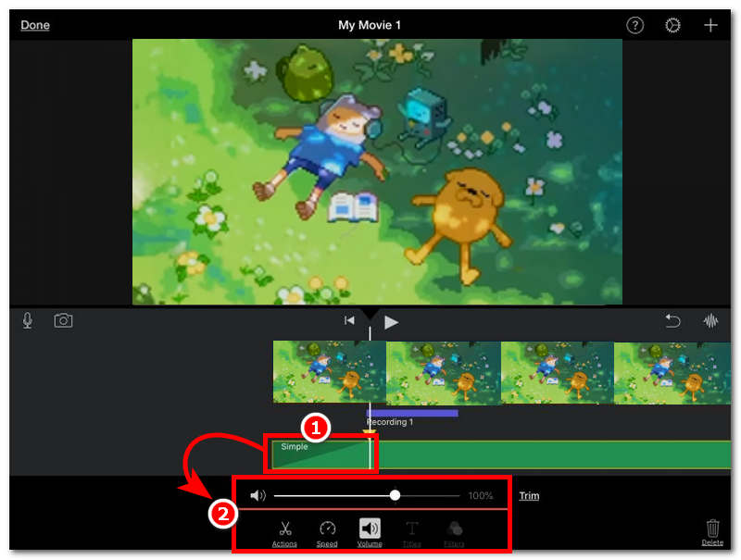The image size is (741, 560).
Task: Tap Done to exit the editor
Action: [x=35, y=25]
